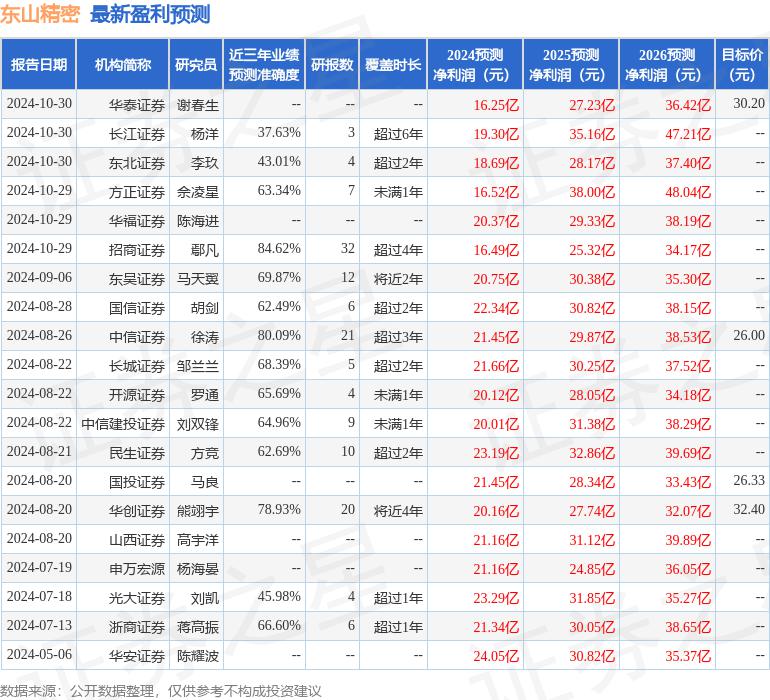Click accuracy value 84.62%
The height and width of the screenshot is (700, 770).
tap(279, 249)
